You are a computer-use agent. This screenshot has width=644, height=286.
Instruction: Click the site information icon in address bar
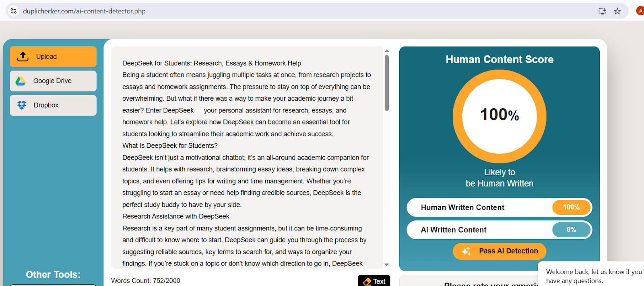click(x=14, y=11)
